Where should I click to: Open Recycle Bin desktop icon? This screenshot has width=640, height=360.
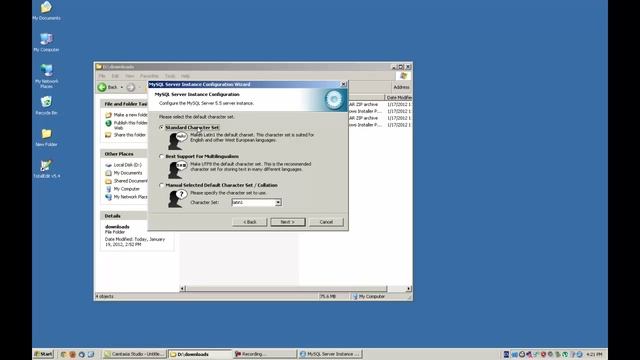(46, 105)
